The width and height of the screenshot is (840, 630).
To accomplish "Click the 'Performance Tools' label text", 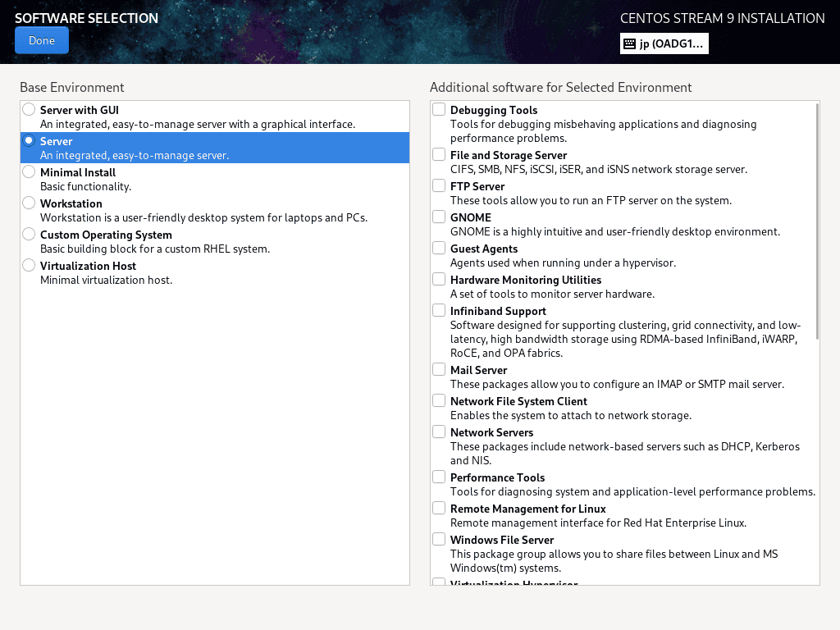I will [498, 477].
